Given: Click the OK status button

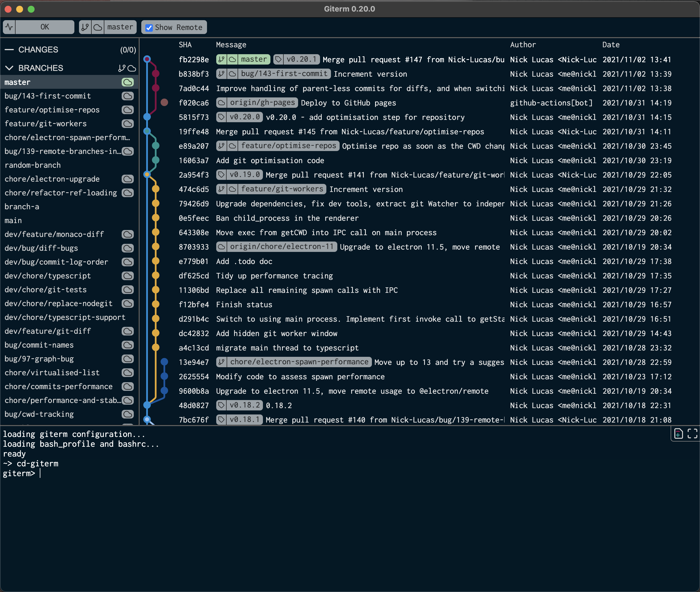Looking at the screenshot, I should click(x=45, y=27).
